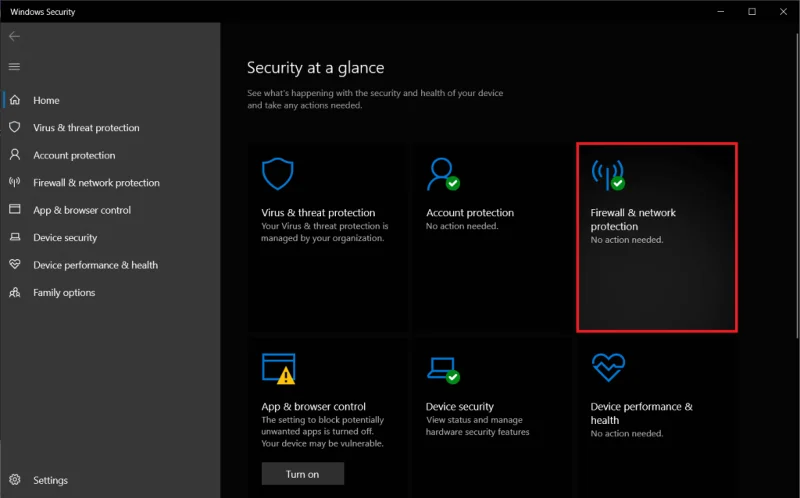
Task: Click large blue shield icon on Virus tile
Action: 278,174
